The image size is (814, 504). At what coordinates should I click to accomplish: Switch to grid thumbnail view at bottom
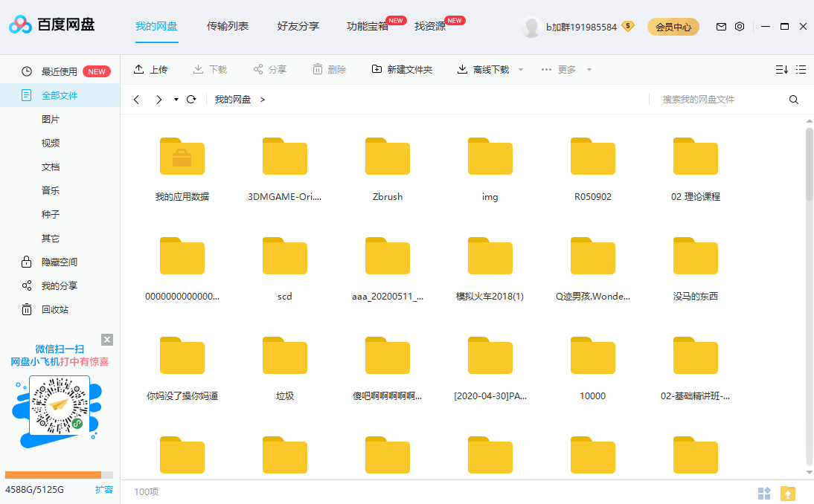pyautogui.click(x=764, y=493)
